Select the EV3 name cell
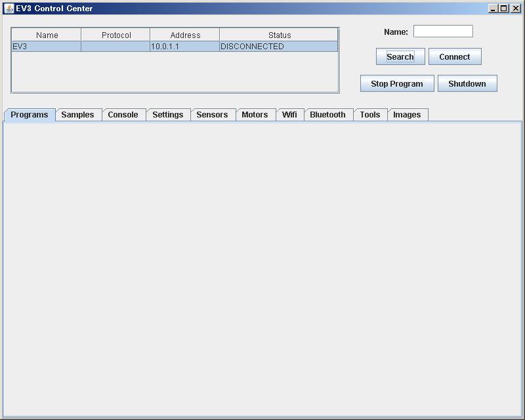 point(46,46)
